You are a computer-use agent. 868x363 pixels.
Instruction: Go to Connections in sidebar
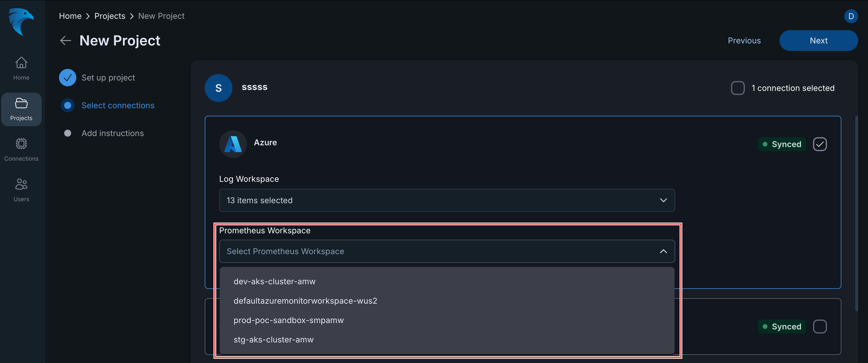click(21, 149)
